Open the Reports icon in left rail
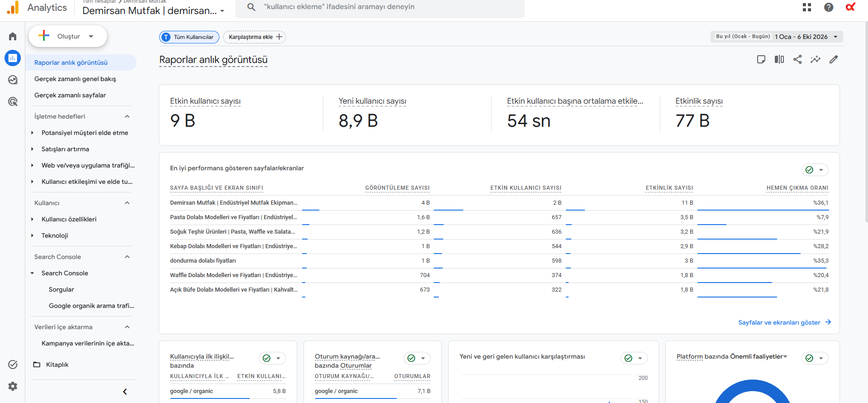The width and height of the screenshot is (868, 403). (13, 58)
